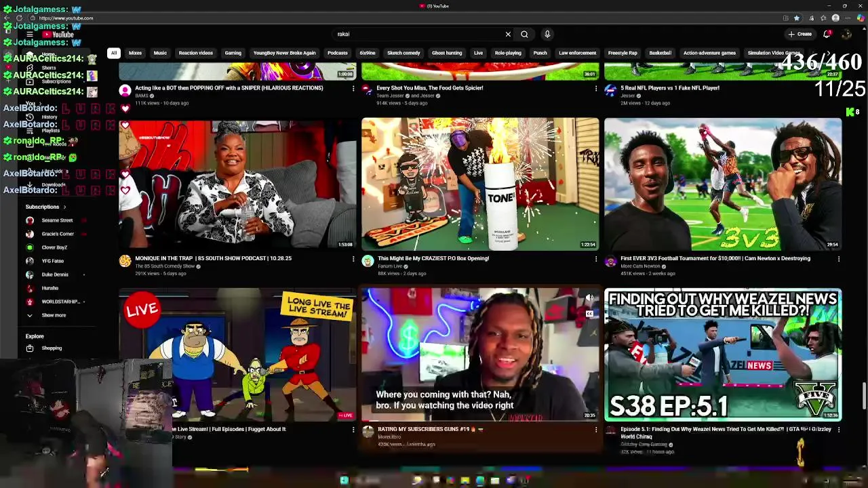
Task: Toggle captions CC on the previewing video
Action: [589, 313]
